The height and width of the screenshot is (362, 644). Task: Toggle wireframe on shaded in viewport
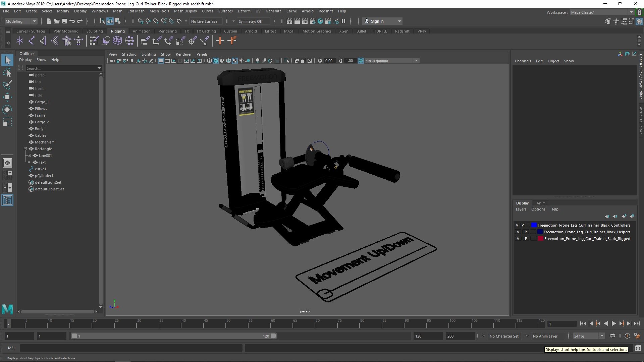pos(228,61)
